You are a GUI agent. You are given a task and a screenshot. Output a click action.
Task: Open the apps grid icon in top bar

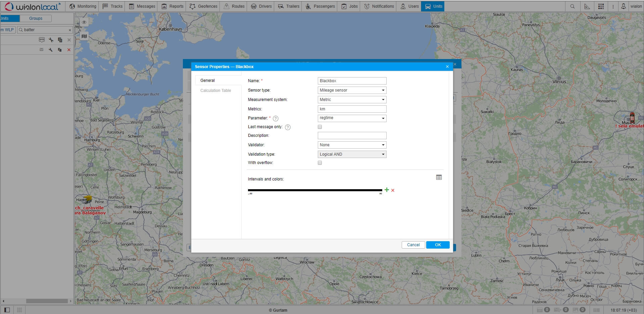tap(601, 6)
